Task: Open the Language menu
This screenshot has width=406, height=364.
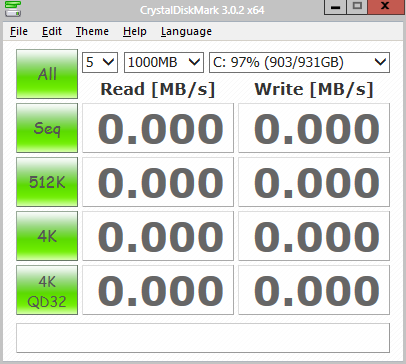Action: (x=186, y=31)
